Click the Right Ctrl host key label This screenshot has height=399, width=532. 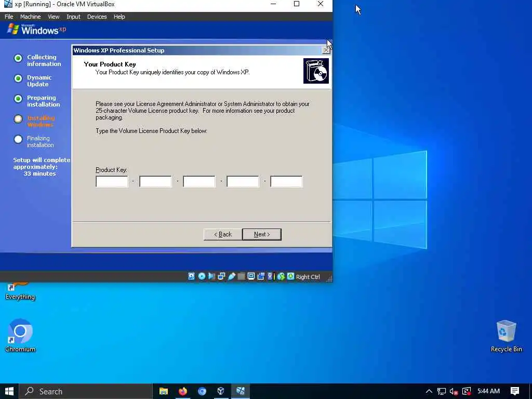click(x=308, y=277)
